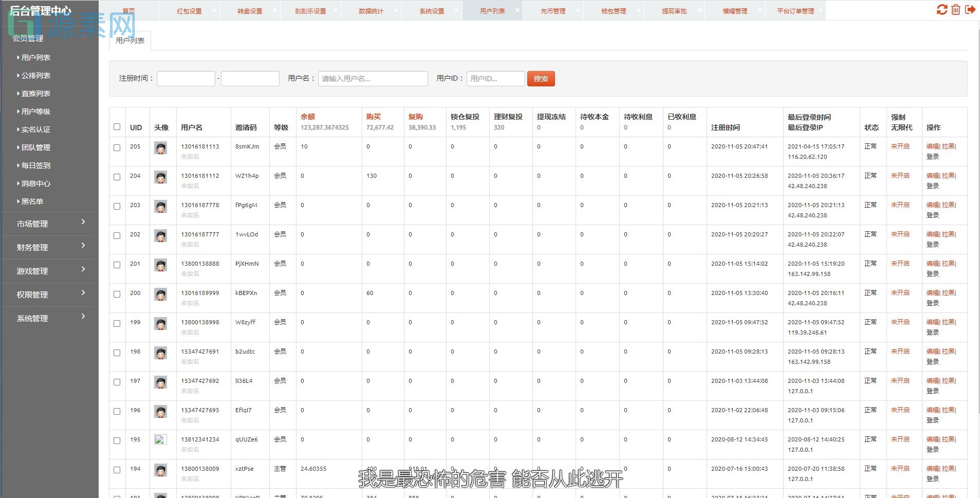Image resolution: width=980 pixels, height=498 pixels.
Task: Close the 转盘设置 tab using its x icon
Action: click(275, 10)
